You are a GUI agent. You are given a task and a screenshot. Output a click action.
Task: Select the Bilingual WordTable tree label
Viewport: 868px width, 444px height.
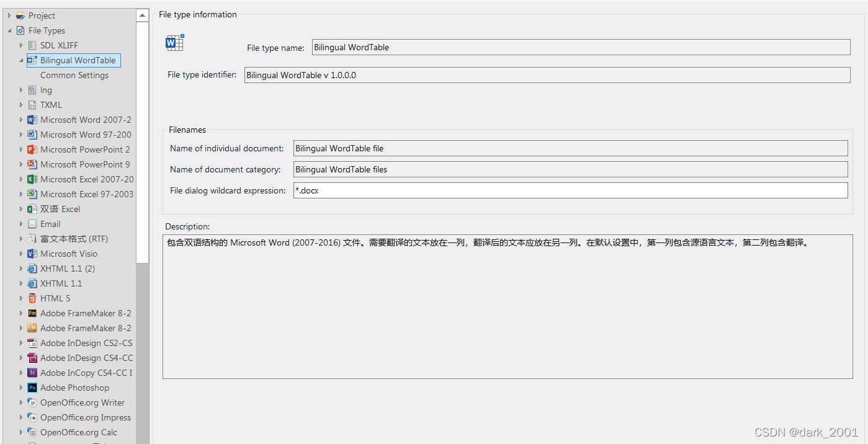[78, 60]
